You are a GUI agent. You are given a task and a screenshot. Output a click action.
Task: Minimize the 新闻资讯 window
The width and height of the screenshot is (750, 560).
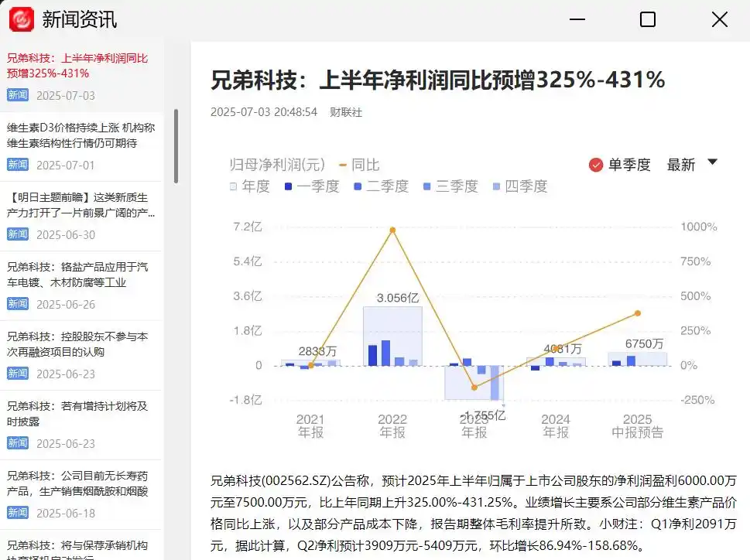577,19
